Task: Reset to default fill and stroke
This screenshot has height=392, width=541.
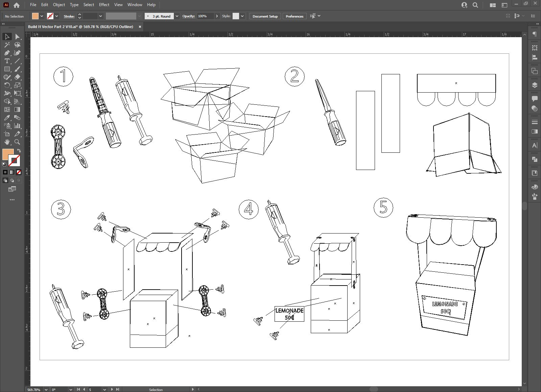Action: click(x=4, y=164)
